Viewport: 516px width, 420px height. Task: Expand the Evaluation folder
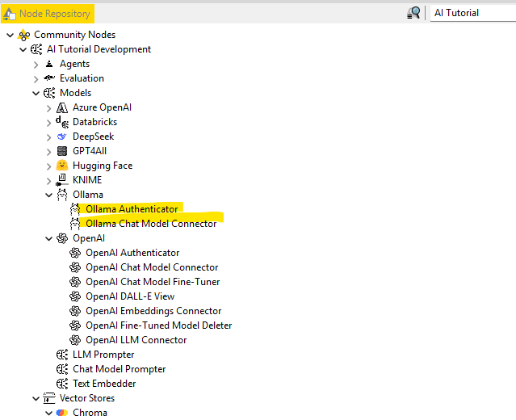pyautogui.click(x=36, y=79)
